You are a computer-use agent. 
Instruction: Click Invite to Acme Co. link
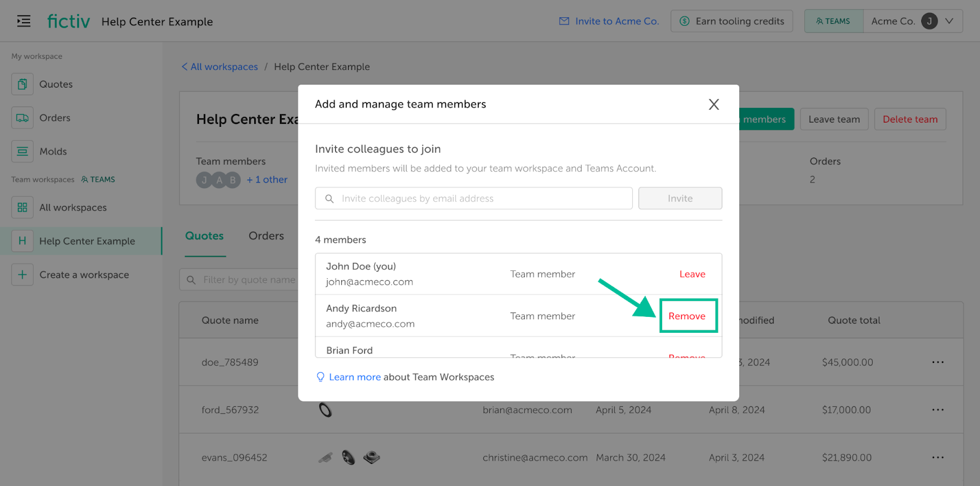point(617,21)
